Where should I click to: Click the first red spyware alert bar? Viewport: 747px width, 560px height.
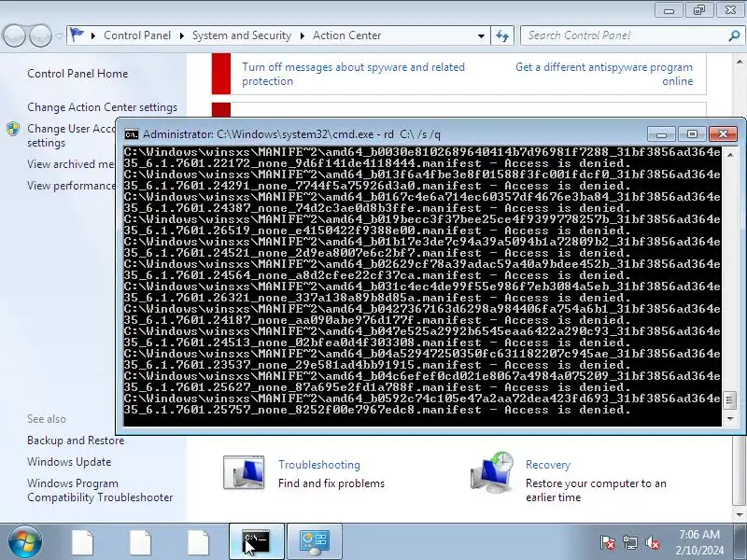[221, 74]
